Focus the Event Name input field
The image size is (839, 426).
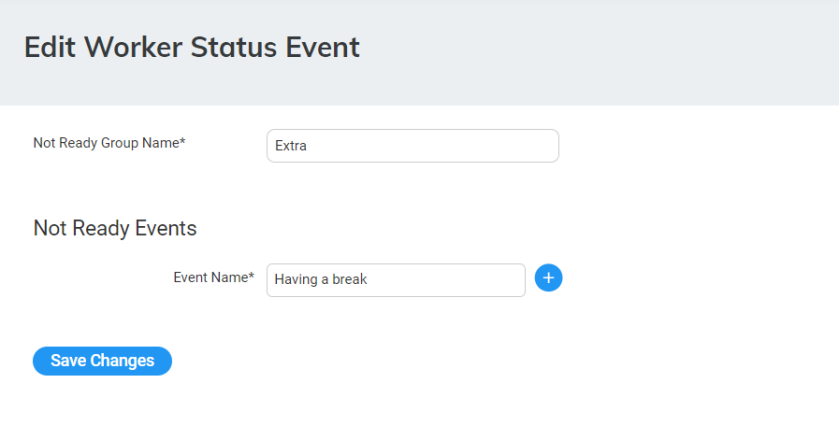point(395,280)
